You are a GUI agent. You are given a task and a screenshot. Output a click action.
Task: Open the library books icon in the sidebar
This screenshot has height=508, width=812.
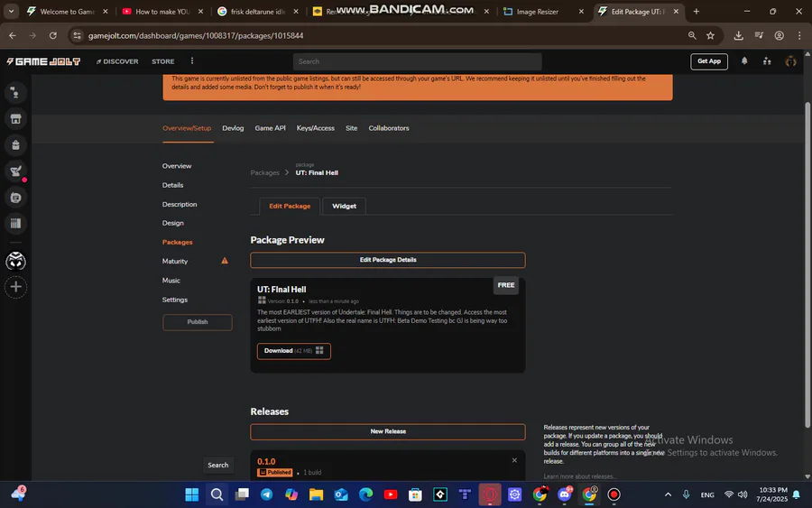coord(15,224)
